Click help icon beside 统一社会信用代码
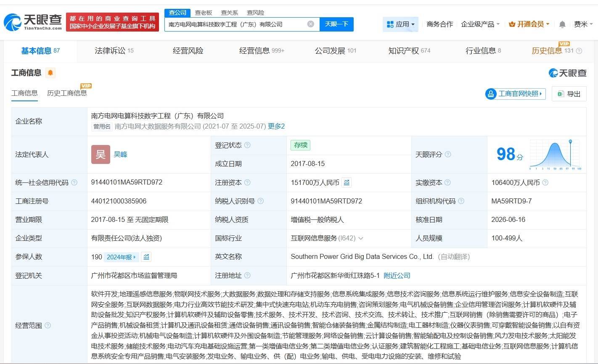Screen dimensions: 598x364 click(74, 182)
